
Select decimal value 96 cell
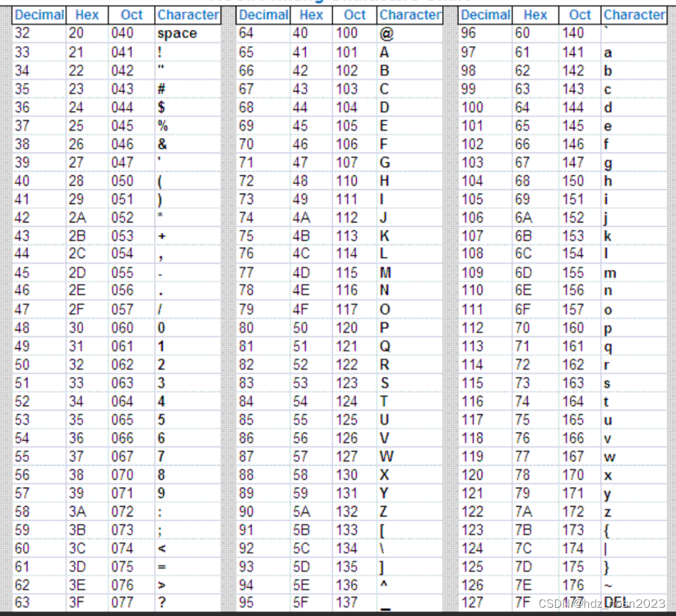(x=485, y=33)
